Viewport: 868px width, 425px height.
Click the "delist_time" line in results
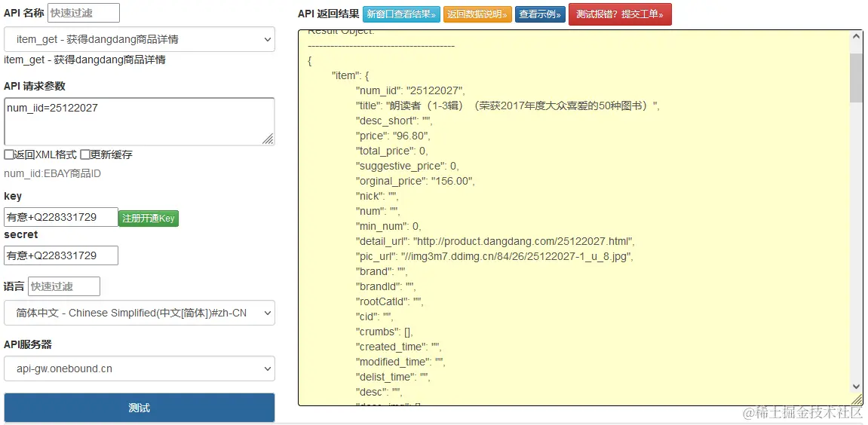tap(393, 377)
